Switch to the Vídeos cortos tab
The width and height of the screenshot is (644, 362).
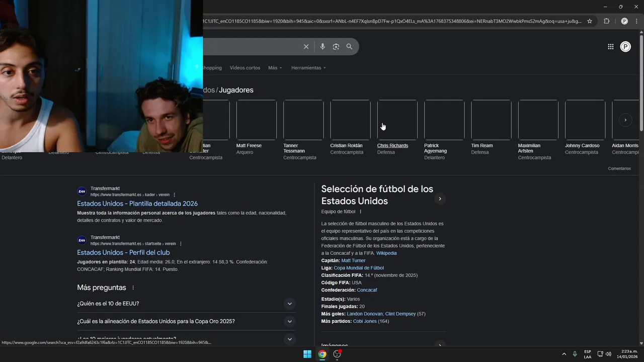coord(245,68)
